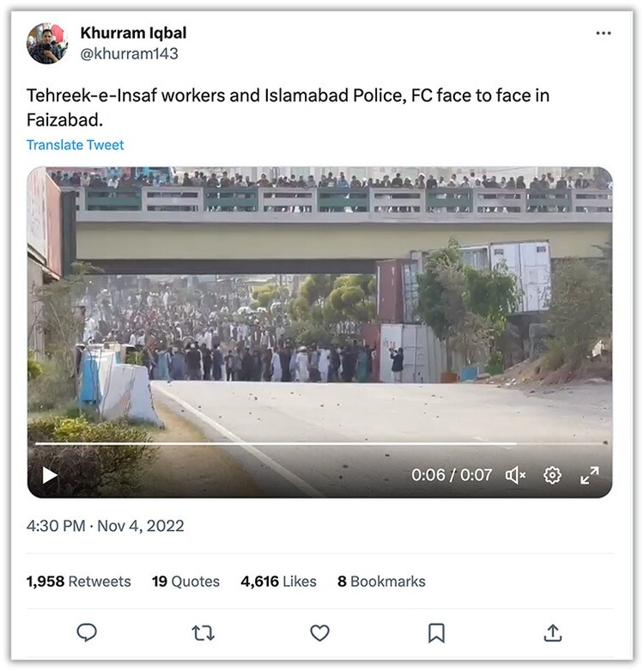This screenshot has height=671, width=644.
Task: Bookmark this tweet
Action: click(x=436, y=633)
